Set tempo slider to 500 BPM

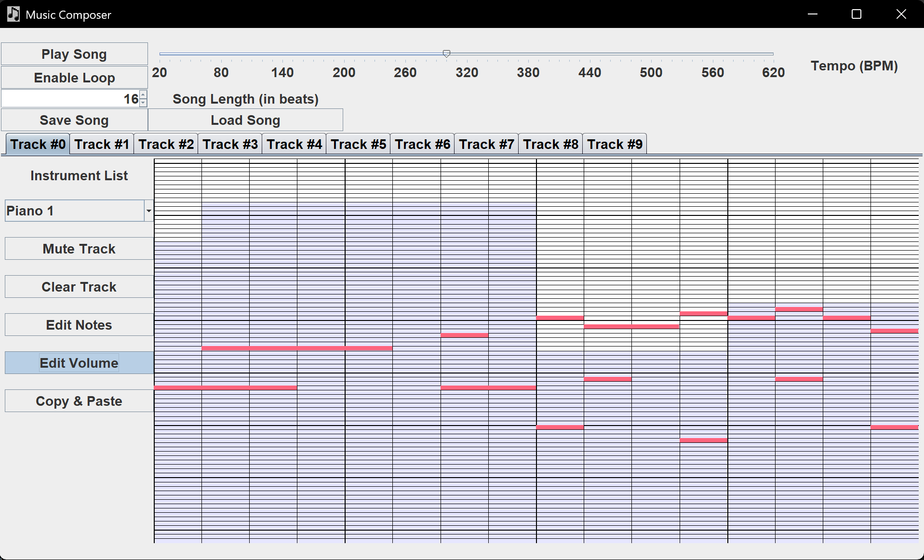[x=651, y=53]
